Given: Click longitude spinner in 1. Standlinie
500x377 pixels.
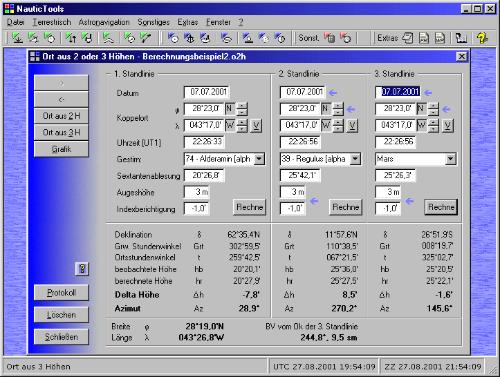Looking at the screenshot, I should click(x=242, y=125).
